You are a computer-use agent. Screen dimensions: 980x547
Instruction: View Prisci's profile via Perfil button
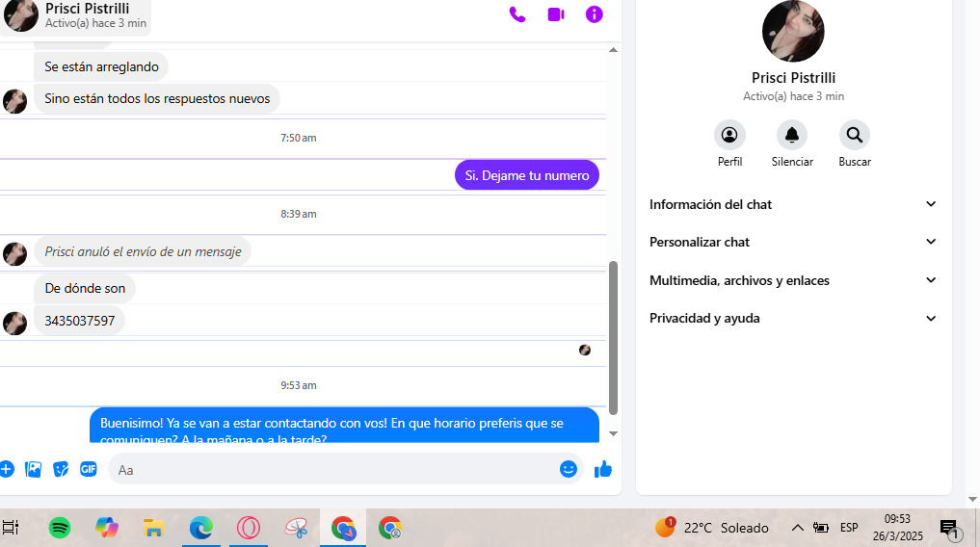pos(729,135)
